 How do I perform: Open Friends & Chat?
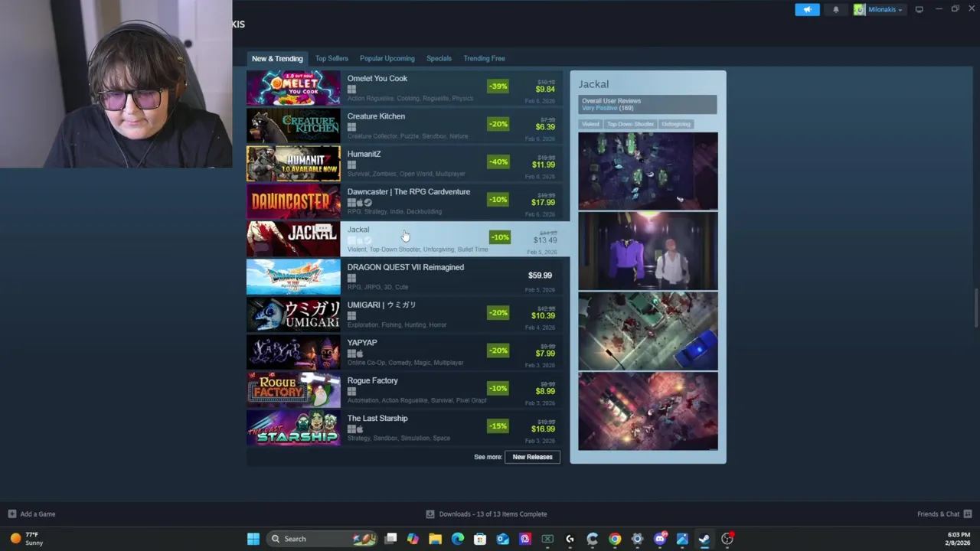click(938, 514)
